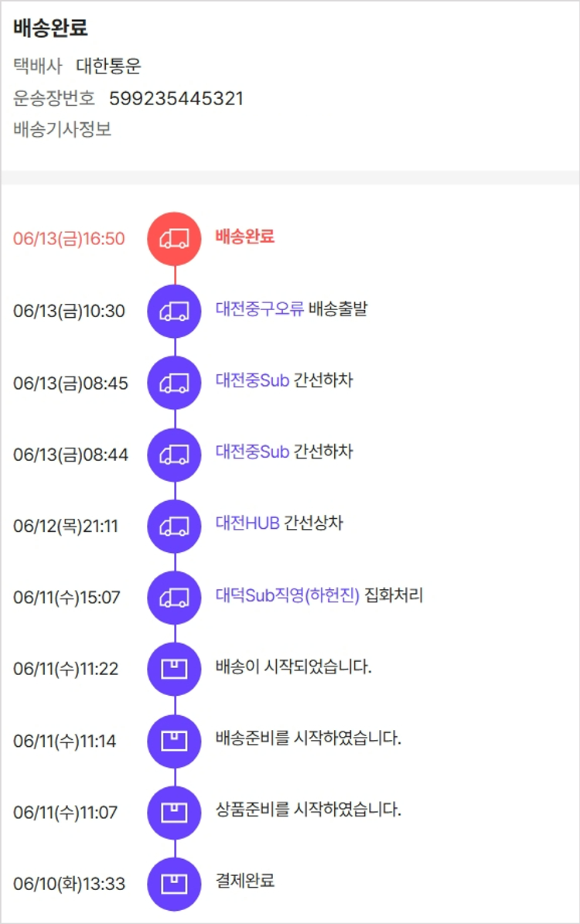Click box icon beside 배송이 시작되었습니다
Screen dimensions: 580x924
coord(174,669)
